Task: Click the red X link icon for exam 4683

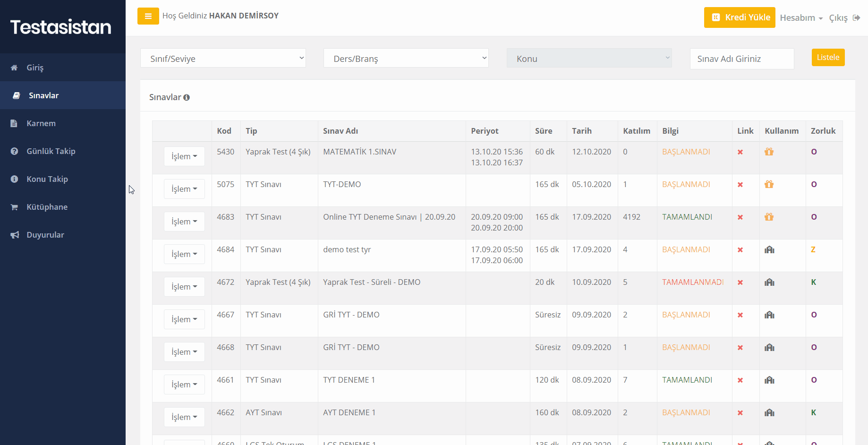Action: click(740, 217)
